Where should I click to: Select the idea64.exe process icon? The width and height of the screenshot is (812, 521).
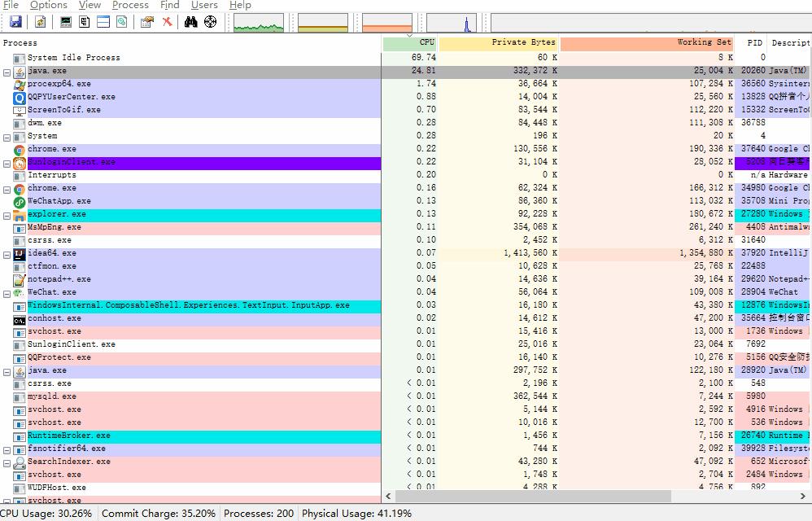[20, 253]
